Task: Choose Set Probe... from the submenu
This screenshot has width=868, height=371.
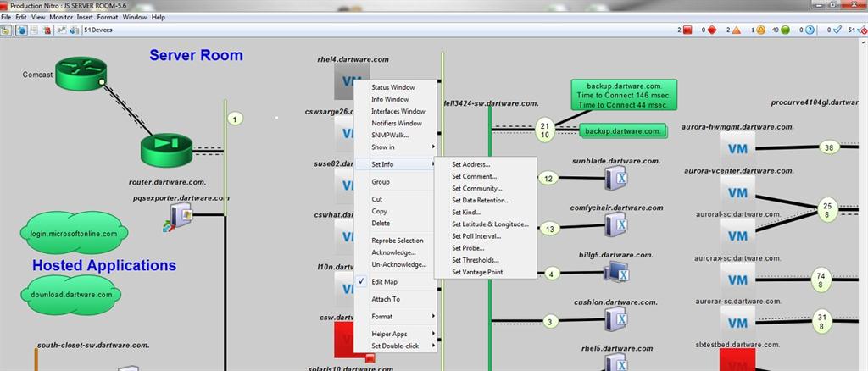Action: (x=468, y=248)
